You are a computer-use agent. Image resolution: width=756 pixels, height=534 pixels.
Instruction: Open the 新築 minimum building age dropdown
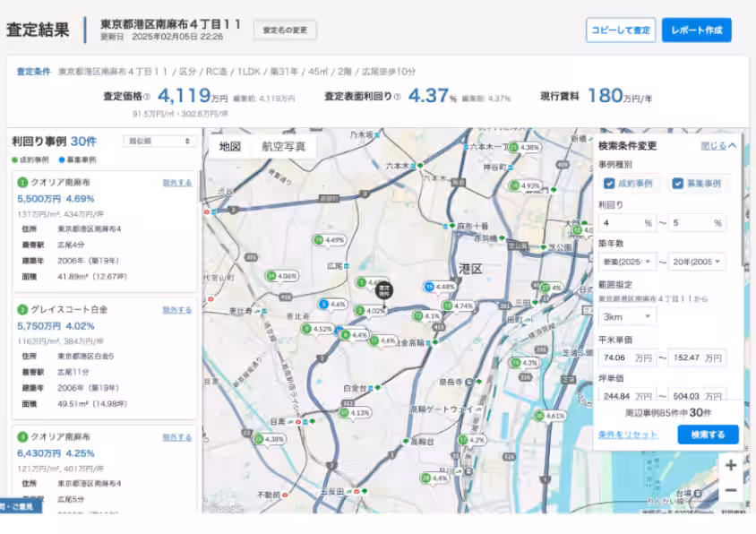tap(626, 263)
